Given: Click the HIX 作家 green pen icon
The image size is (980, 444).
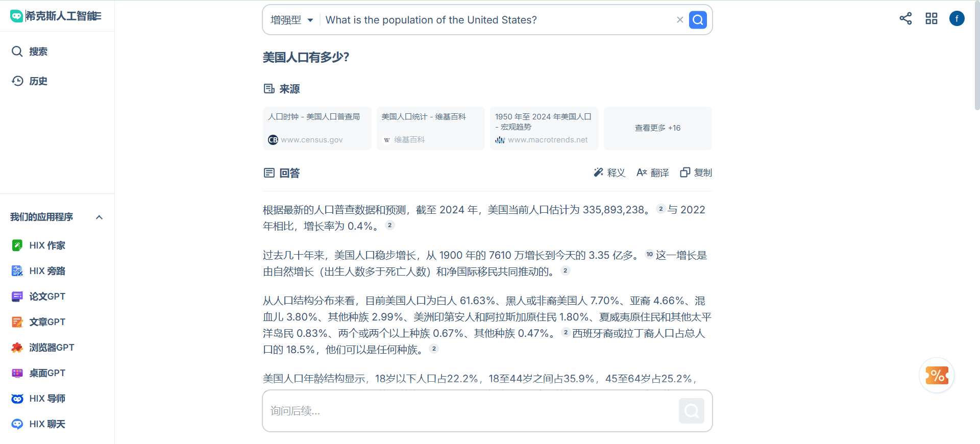Looking at the screenshot, I should (x=17, y=245).
